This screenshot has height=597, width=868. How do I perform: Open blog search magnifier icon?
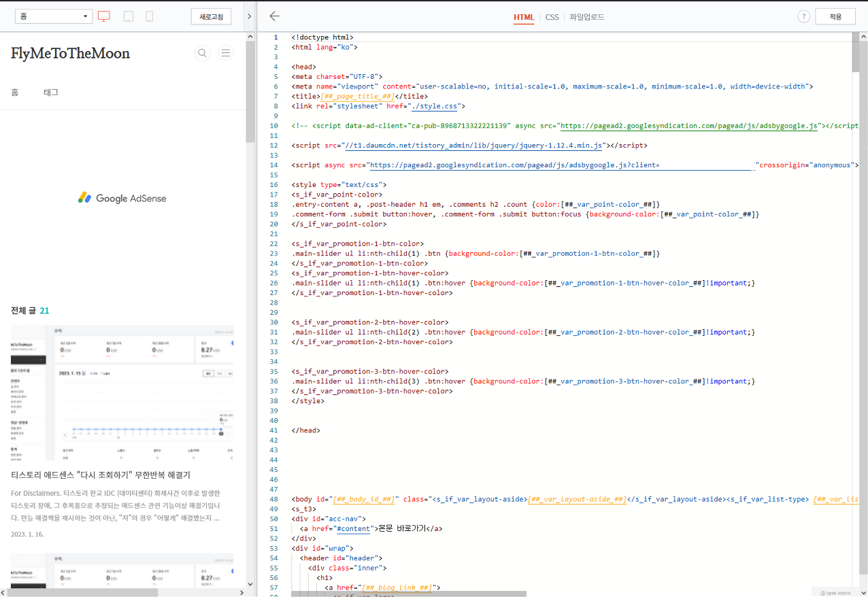pos(202,53)
